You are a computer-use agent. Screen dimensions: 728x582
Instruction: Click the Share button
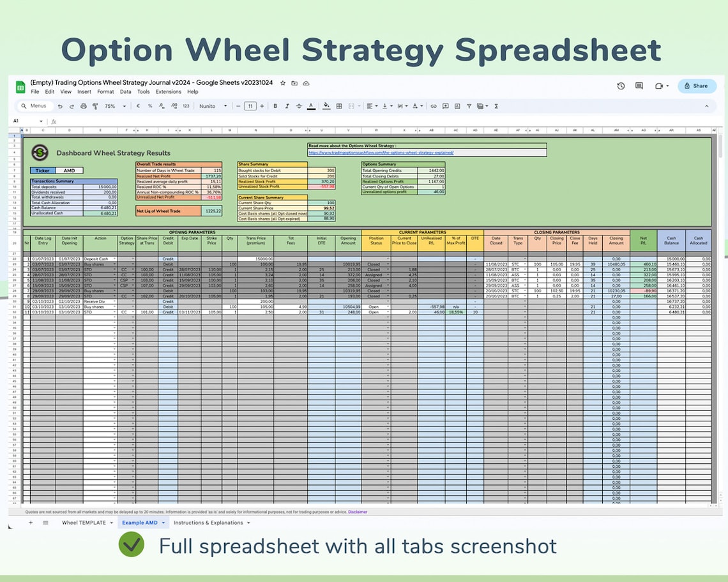pos(696,86)
